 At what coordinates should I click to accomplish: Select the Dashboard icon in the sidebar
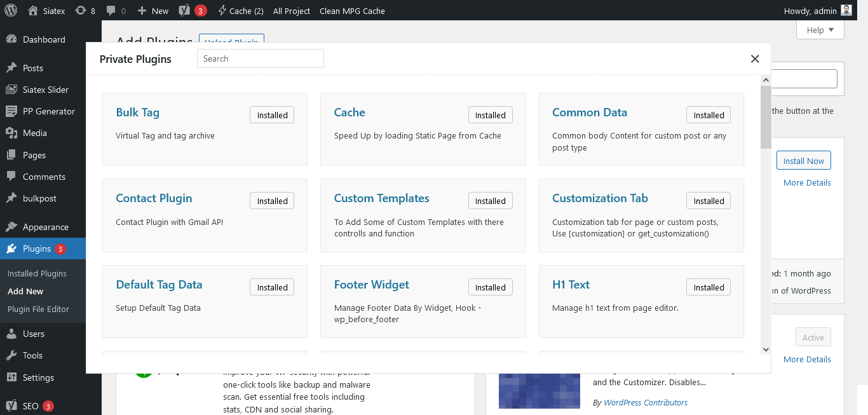13,39
